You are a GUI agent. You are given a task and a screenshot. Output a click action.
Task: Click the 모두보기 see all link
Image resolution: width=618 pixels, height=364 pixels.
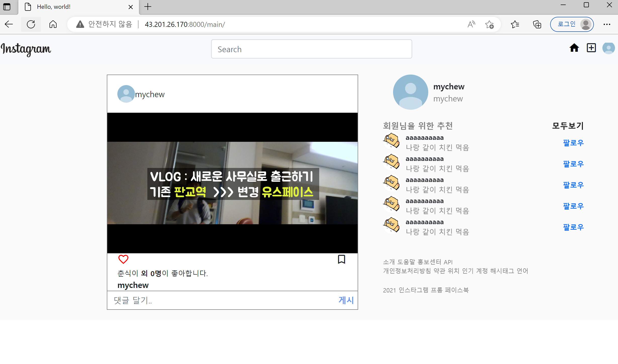tap(568, 126)
